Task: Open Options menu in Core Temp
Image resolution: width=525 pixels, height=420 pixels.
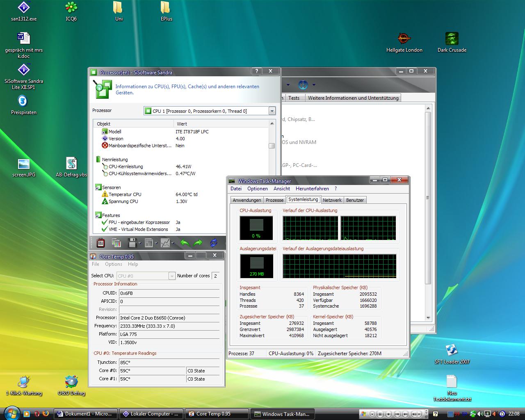Action: 114,264
